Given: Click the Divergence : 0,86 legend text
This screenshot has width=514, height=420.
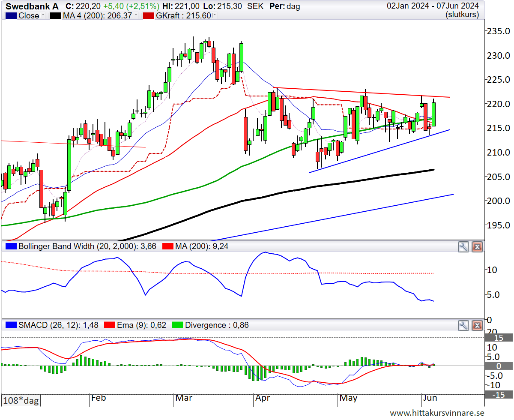Looking at the screenshot, I should [x=217, y=325].
